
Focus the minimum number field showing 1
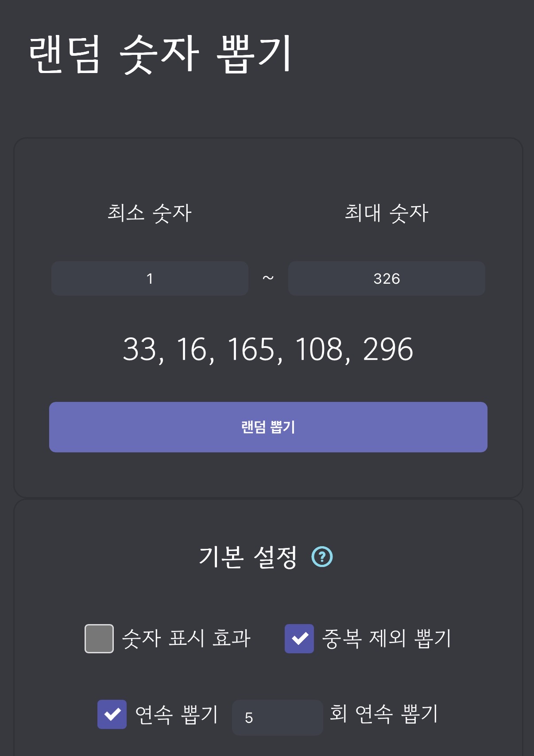pos(150,278)
